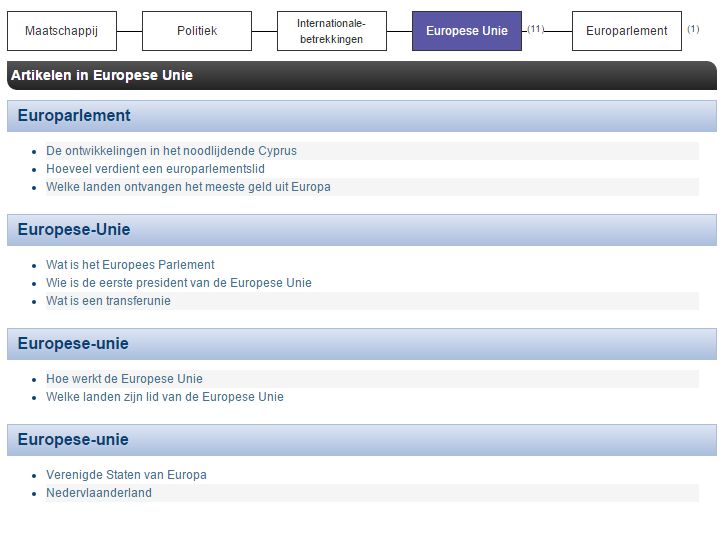This screenshot has height=546, width=725.
Task: Open Verenigde Staten van Europa article
Action: tap(126, 475)
